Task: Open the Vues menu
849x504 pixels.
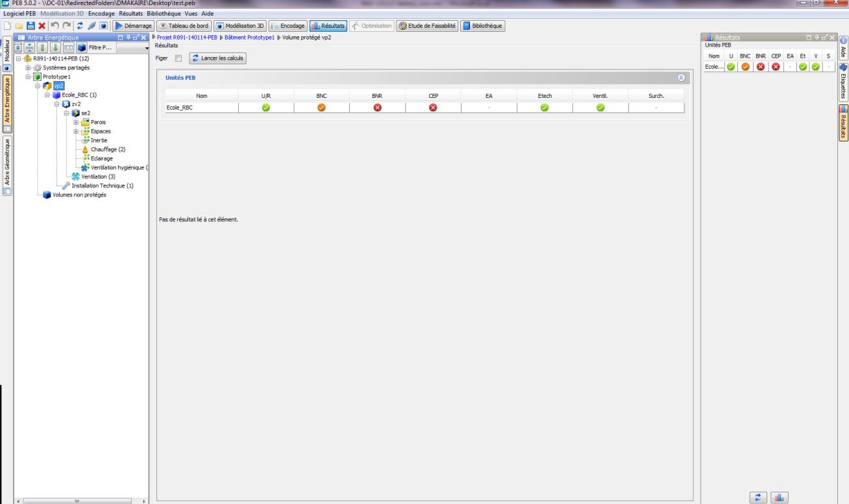Action: [x=191, y=13]
